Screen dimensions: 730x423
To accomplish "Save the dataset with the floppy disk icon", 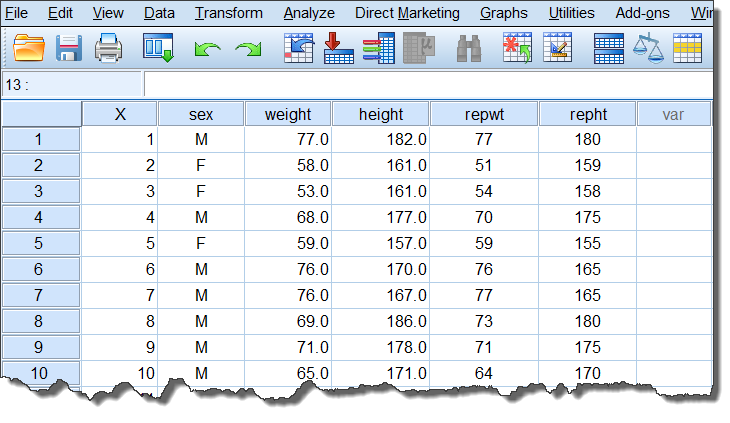I will coord(68,47).
